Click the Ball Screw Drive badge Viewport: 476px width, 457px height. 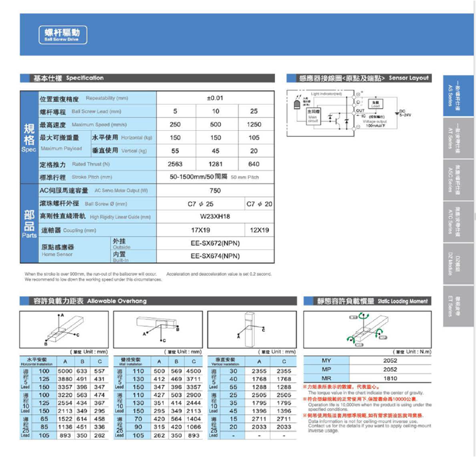(63, 35)
